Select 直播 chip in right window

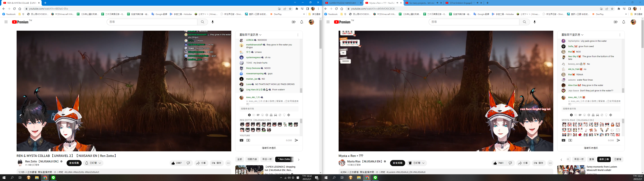coord(591,159)
